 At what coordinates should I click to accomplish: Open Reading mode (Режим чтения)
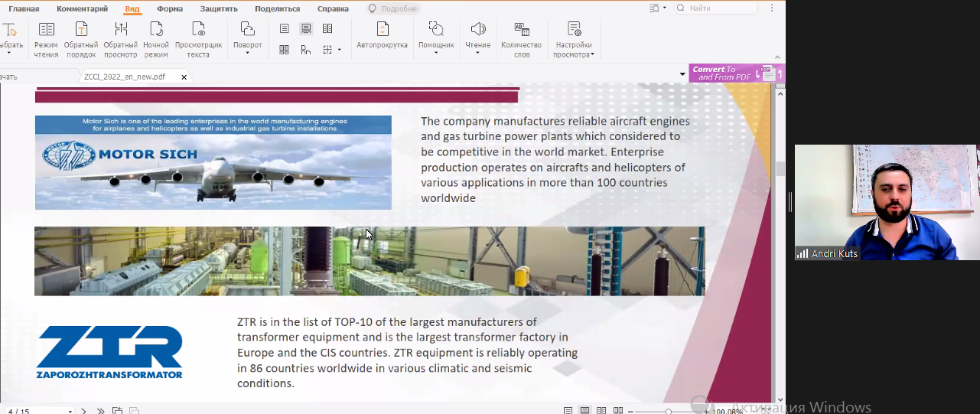coord(46,39)
